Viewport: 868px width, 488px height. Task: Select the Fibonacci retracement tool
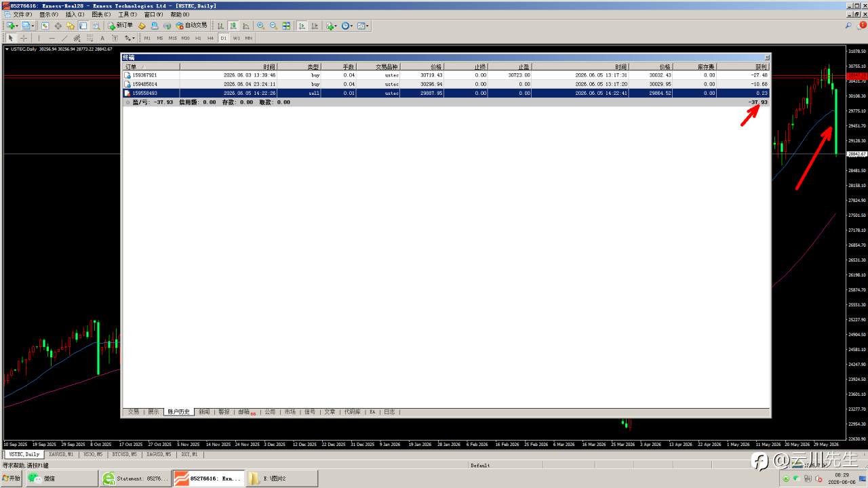tap(90, 38)
